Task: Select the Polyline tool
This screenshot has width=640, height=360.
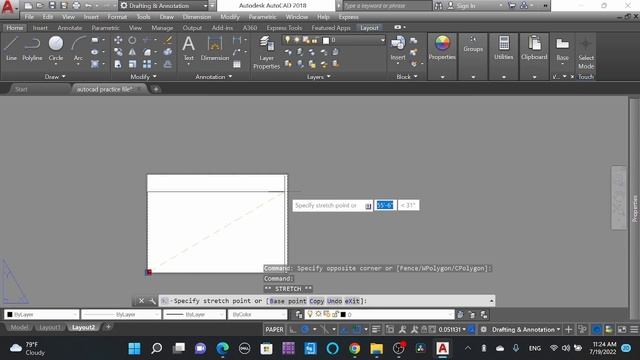Action: pos(32,48)
